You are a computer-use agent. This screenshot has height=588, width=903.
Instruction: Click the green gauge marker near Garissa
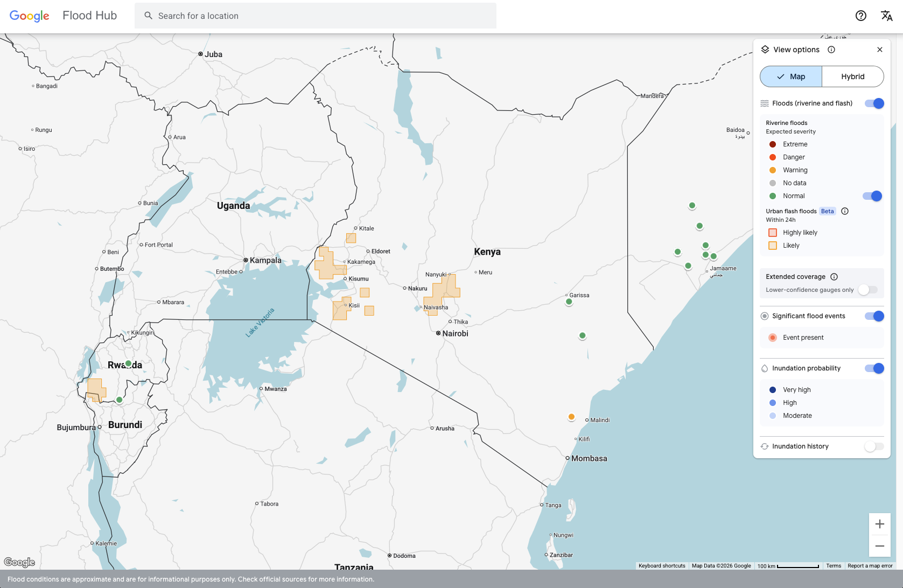(x=569, y=302)
